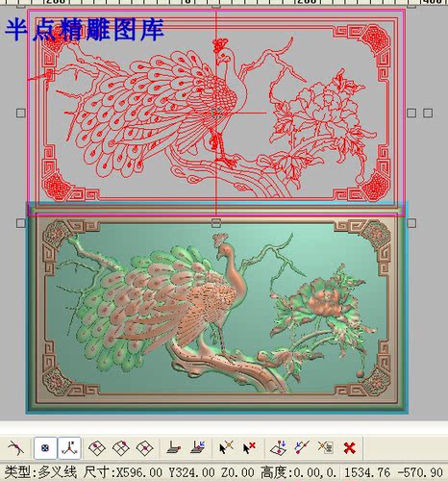The image size is (448, 481).
Task: Select cursor with yellow crosshair point tool
Action: [226, 447]
